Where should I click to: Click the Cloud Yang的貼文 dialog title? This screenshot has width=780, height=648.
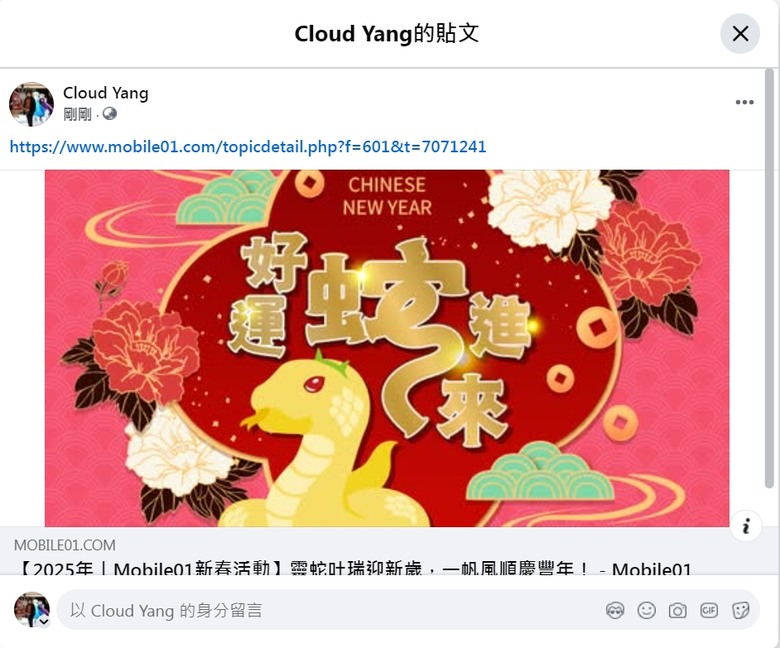tap(387, 34)
